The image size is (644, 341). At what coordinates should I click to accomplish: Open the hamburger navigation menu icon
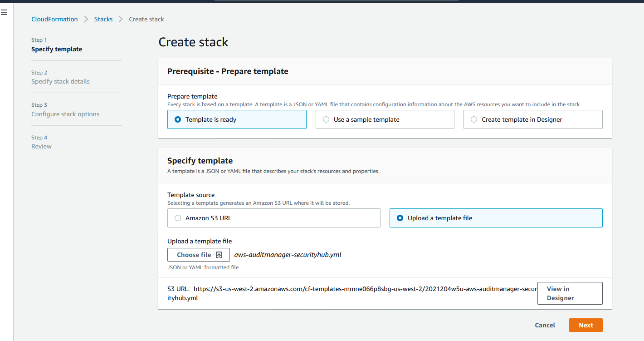4,12
